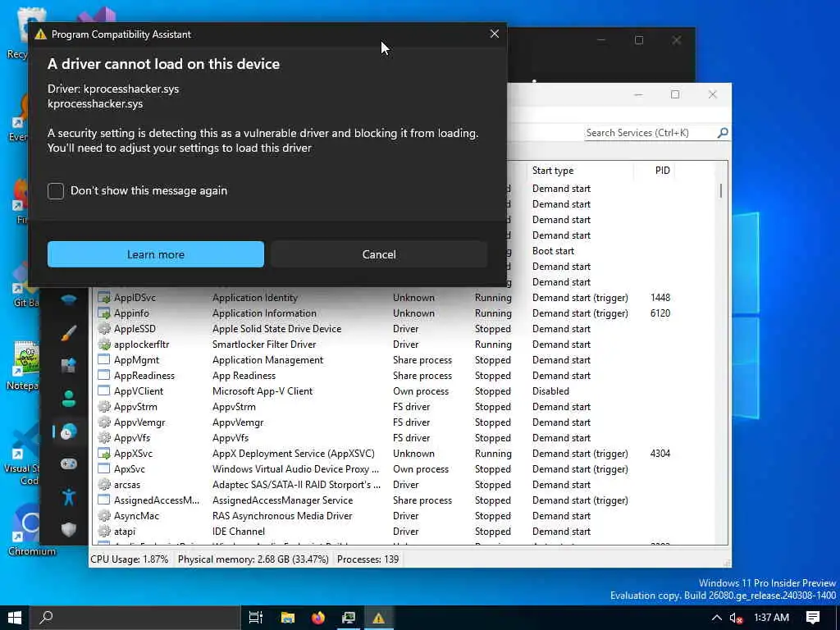
Task: Select the AppIDSvc service icon
Action: click(x=104, y=298)
